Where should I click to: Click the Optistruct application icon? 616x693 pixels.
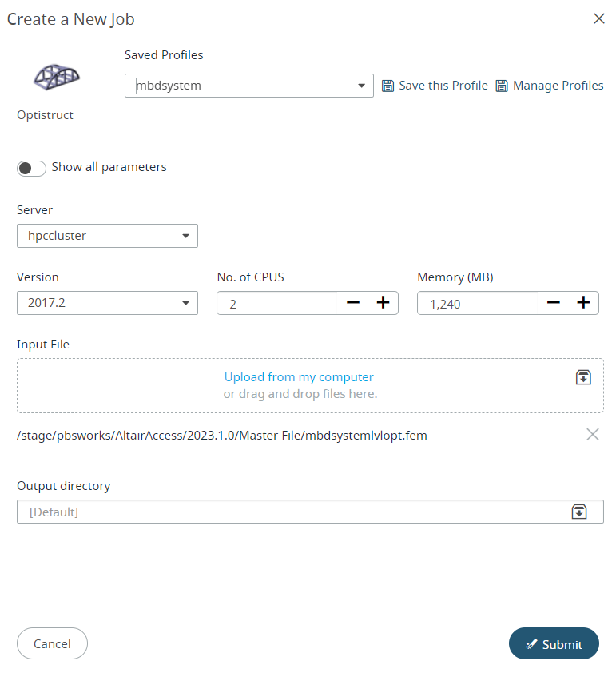click(56, 76)
